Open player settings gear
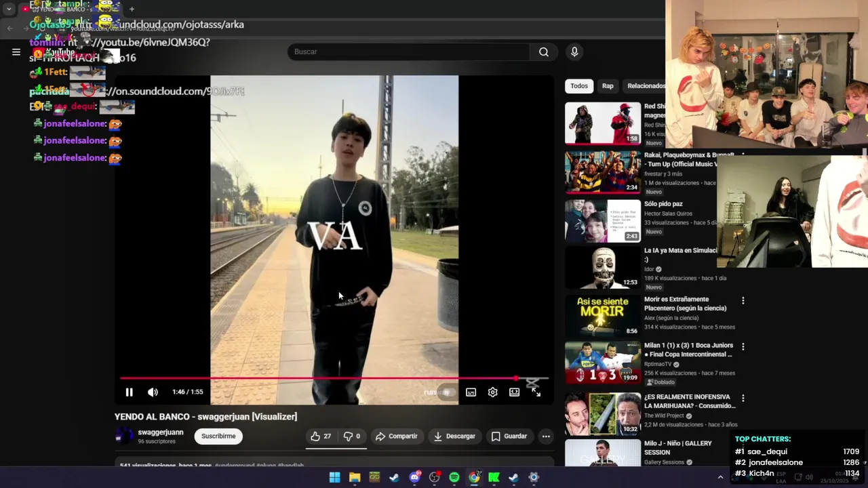 [492, 392]
